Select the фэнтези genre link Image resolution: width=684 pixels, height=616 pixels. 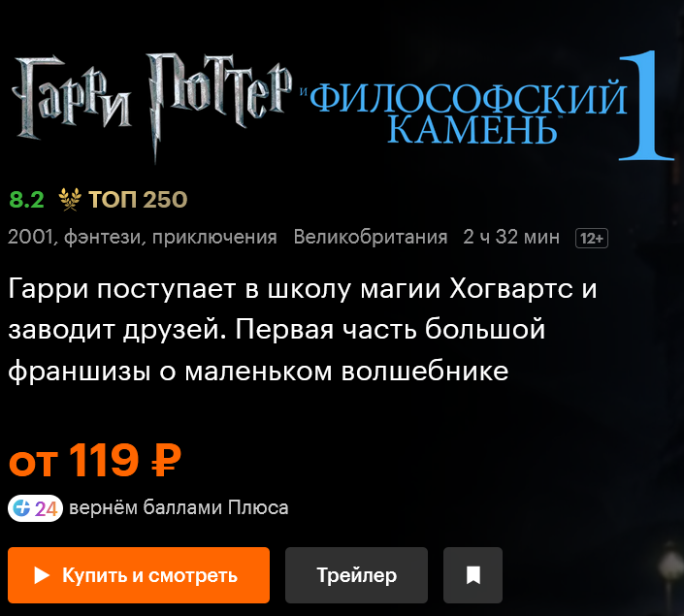point(103,238)
